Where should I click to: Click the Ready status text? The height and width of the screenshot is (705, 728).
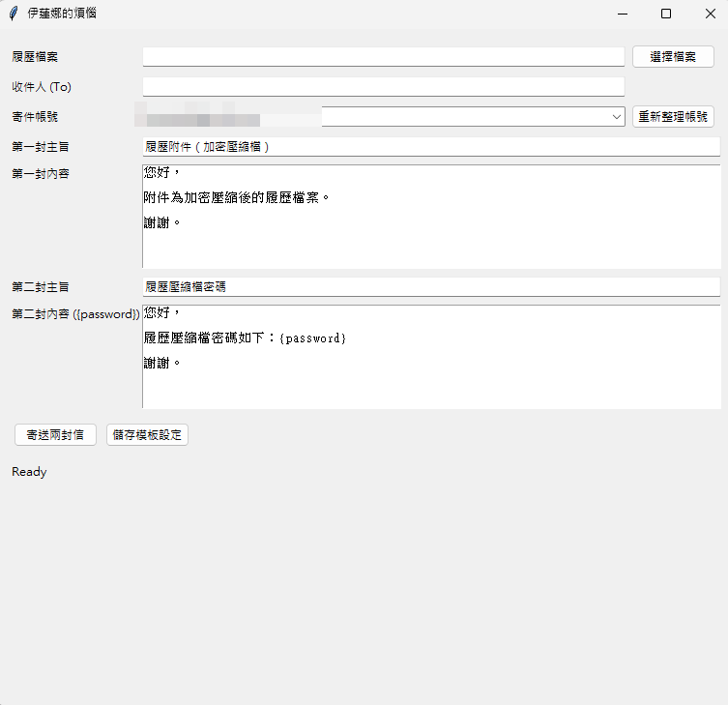[x=29, y=472]
